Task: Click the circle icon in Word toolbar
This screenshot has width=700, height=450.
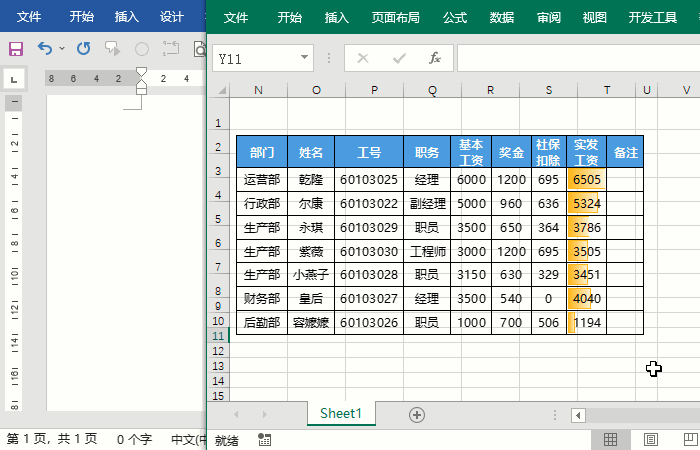Action: [x=142, y=49]
